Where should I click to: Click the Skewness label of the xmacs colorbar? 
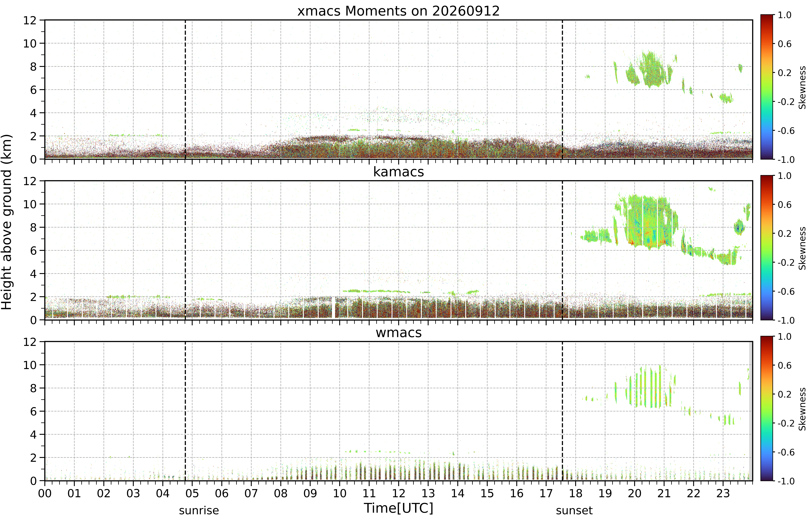pyautogui.click(x=802, y=87)
